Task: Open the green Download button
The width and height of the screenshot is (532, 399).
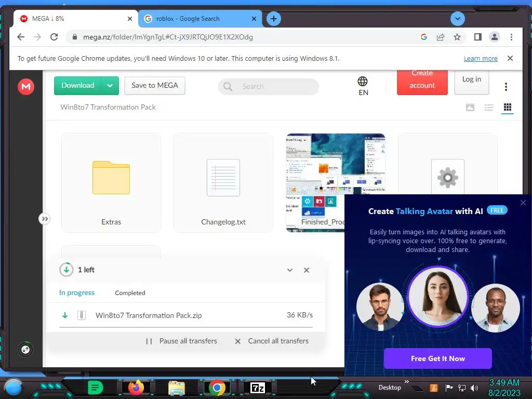Action: (78, 86)
